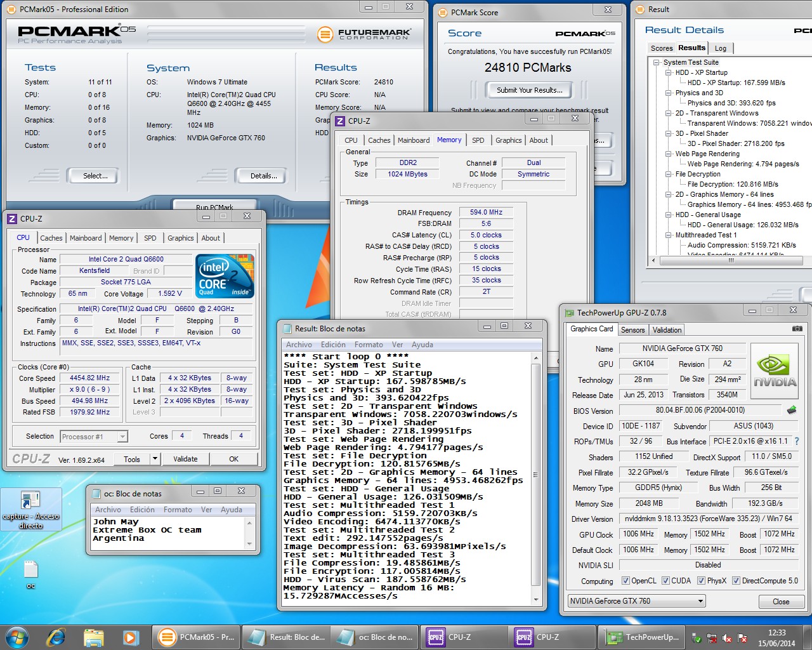The image size is (812, 650).
Task: Click Close in the GPU-Z window
Action: pos(781,602)
